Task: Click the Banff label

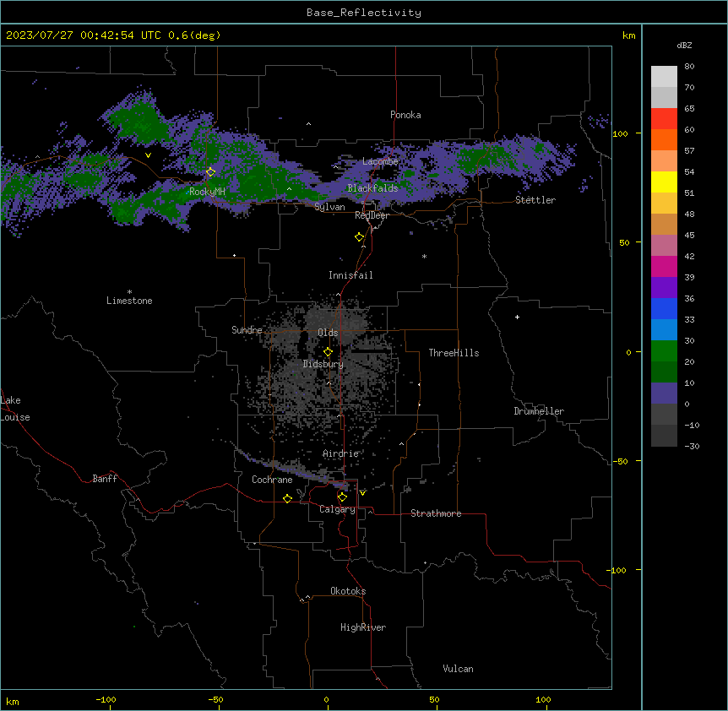Action: tap(105, 479)
